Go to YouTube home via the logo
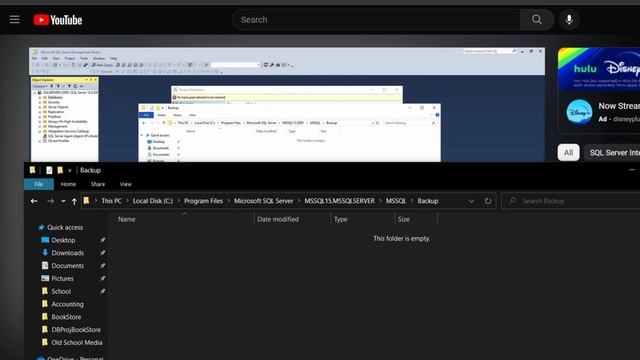 58,20
